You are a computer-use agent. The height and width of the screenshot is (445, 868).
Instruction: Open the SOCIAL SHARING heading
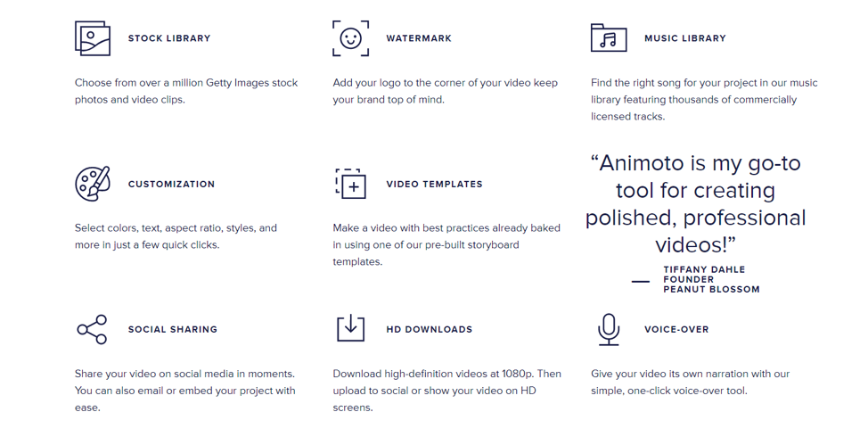(x=173, y=329)
